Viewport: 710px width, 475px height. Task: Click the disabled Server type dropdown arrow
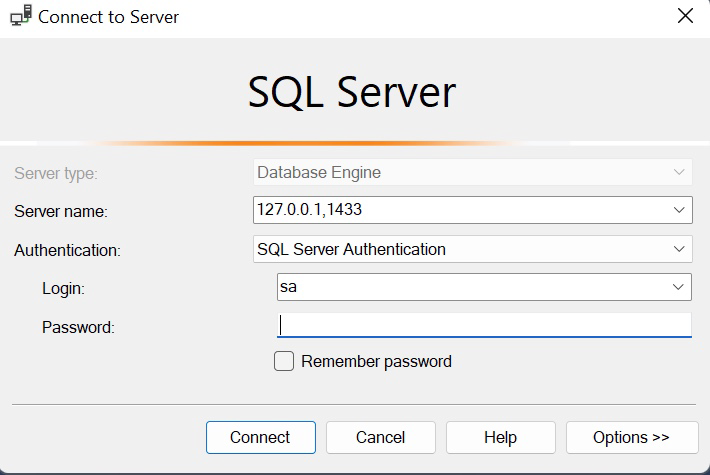pyautogui.click(x=679, y=172)
